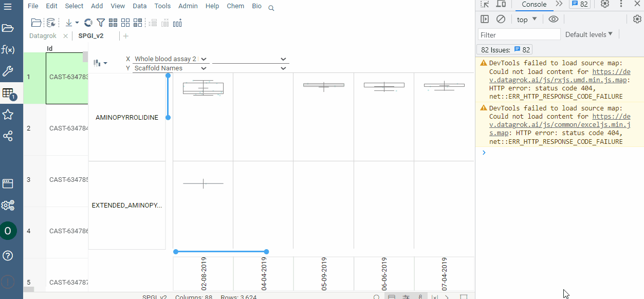Click the database connection toolbar icon

tap(51, 23)
